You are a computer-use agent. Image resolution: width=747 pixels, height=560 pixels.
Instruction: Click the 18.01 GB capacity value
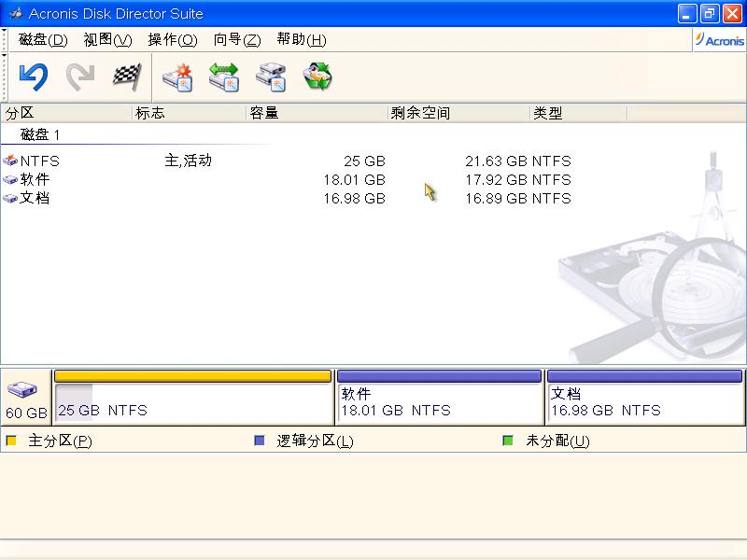[x=355, y=179]
